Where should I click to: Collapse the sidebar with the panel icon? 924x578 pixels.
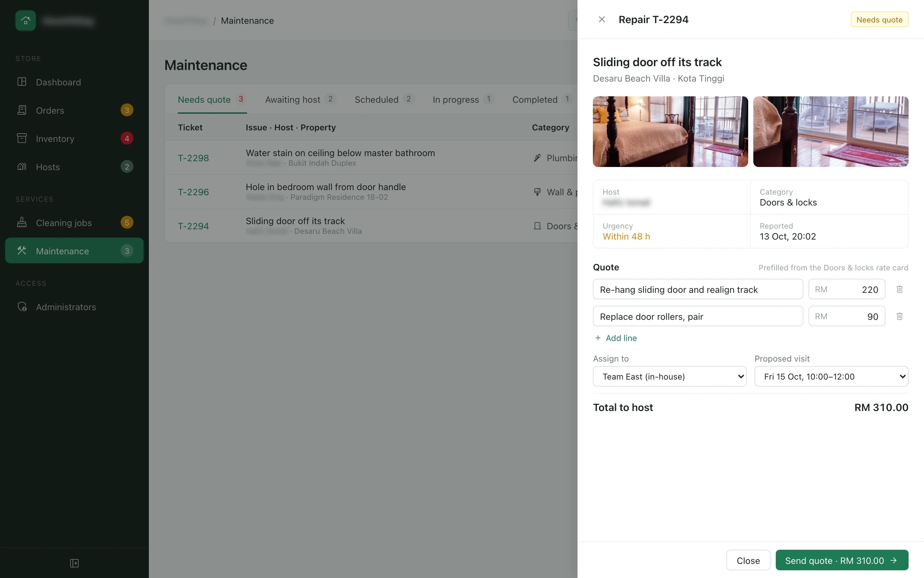pos(74,563)
